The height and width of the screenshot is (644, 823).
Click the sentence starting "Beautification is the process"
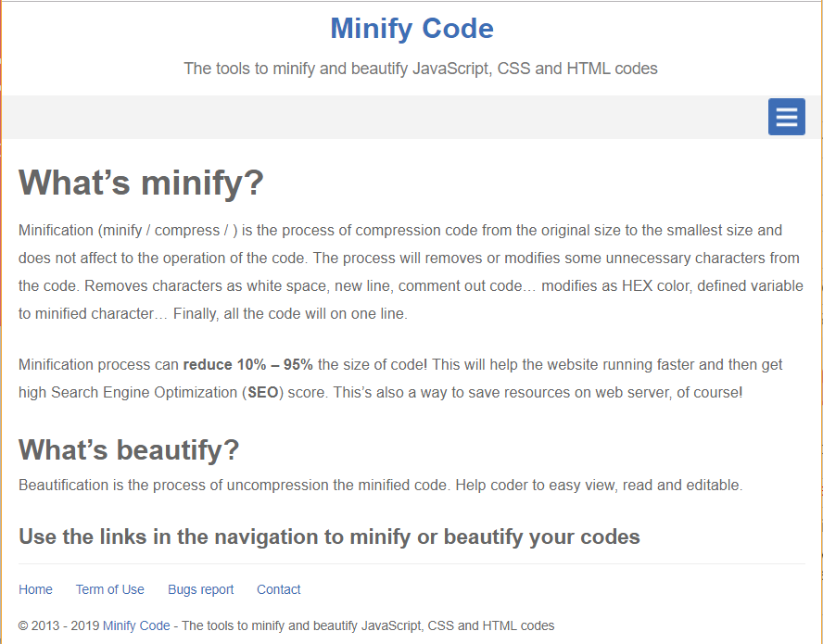381,485
